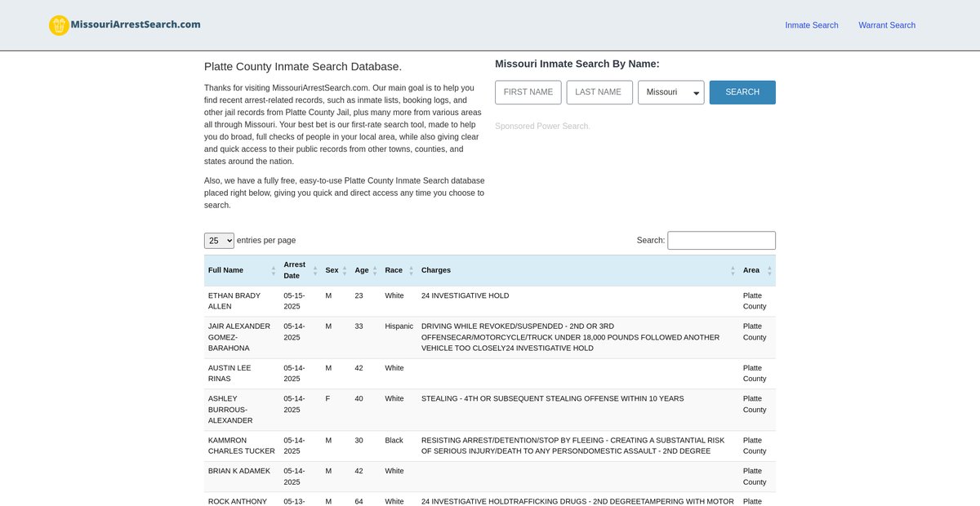Sort table by Age column

click(362, 270)
